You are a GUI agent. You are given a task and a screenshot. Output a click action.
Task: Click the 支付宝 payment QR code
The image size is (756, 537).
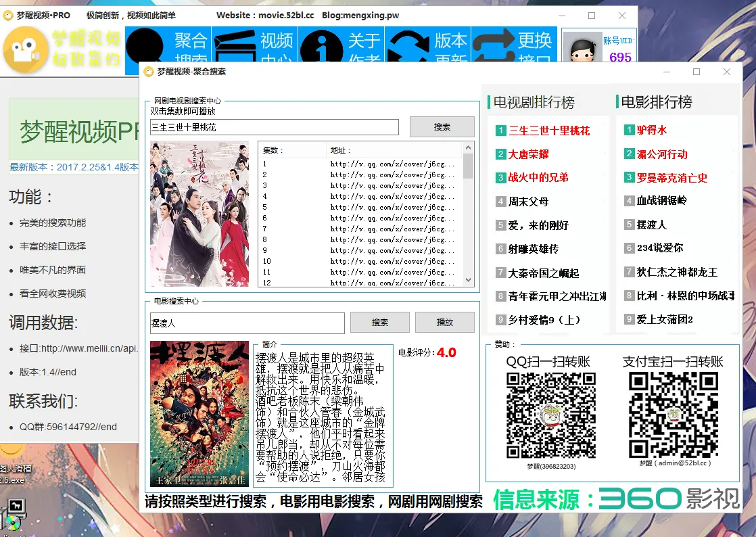tap(672, 415)
